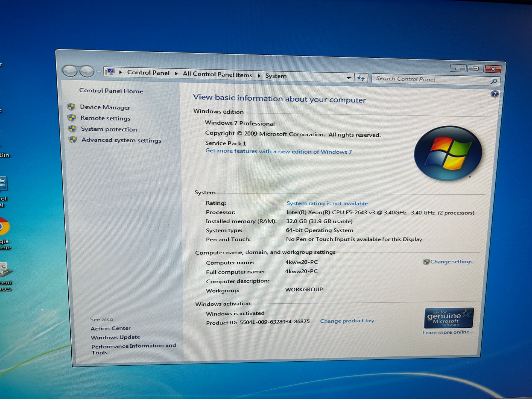Viewport: 532px width, 399px height.
Task: Expand arrow after Control Panel breadcrumb
Action: (x=176, y=74)
